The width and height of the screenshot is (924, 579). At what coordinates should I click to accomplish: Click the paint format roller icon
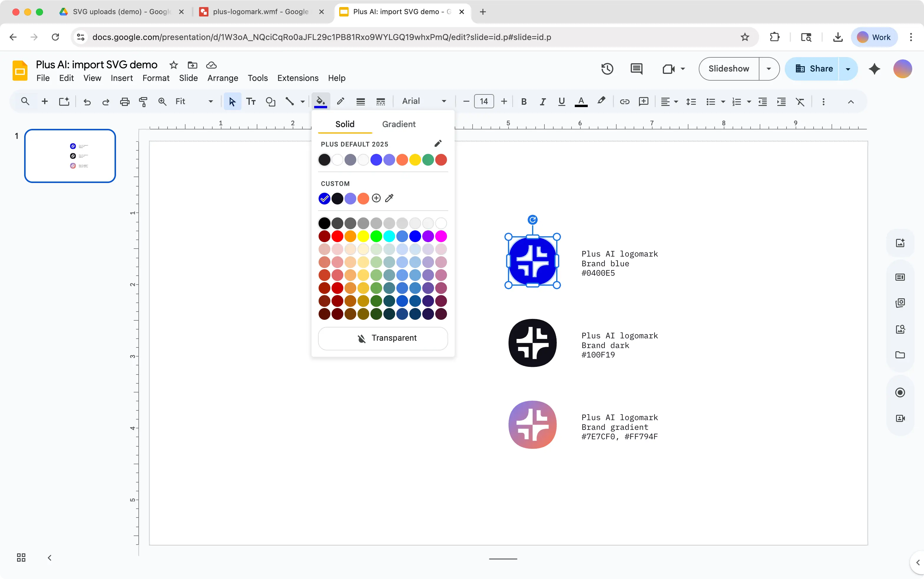[143, 102]
